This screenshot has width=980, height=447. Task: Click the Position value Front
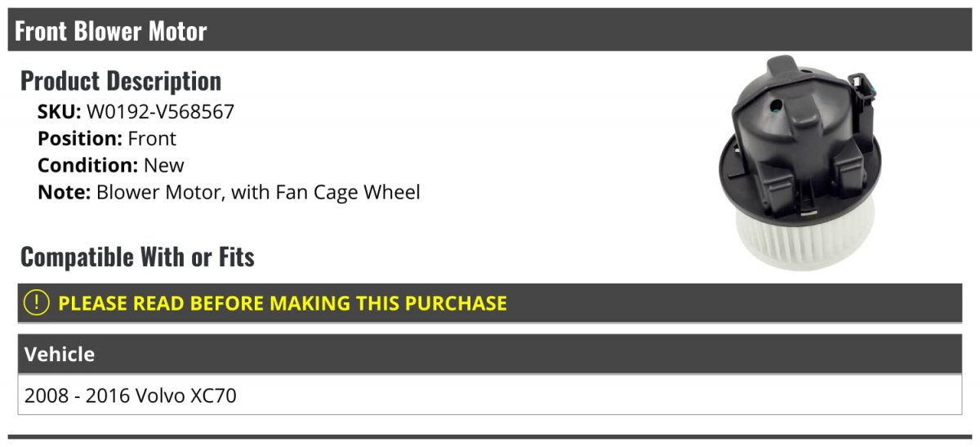click(x=152, y=139)
